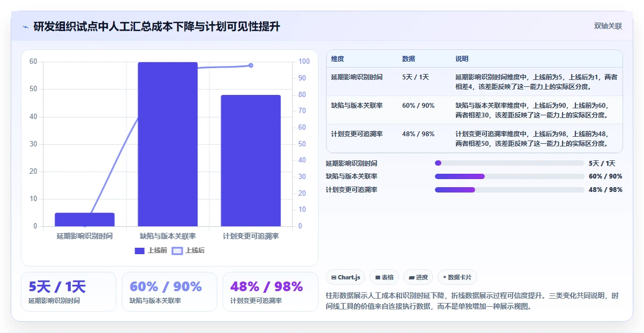Click the 48% / 98% data card
The width and height of the screenshot is (644, 333).
pos(270,292)
